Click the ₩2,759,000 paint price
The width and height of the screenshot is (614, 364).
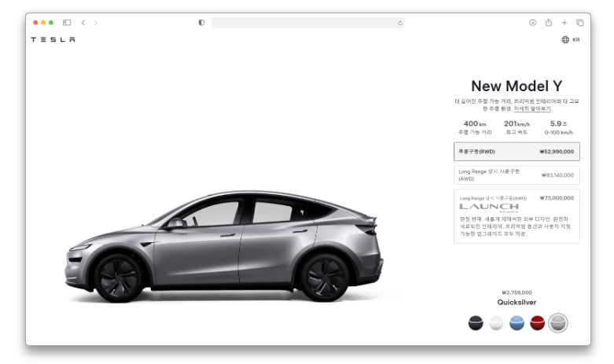point(517,292)
